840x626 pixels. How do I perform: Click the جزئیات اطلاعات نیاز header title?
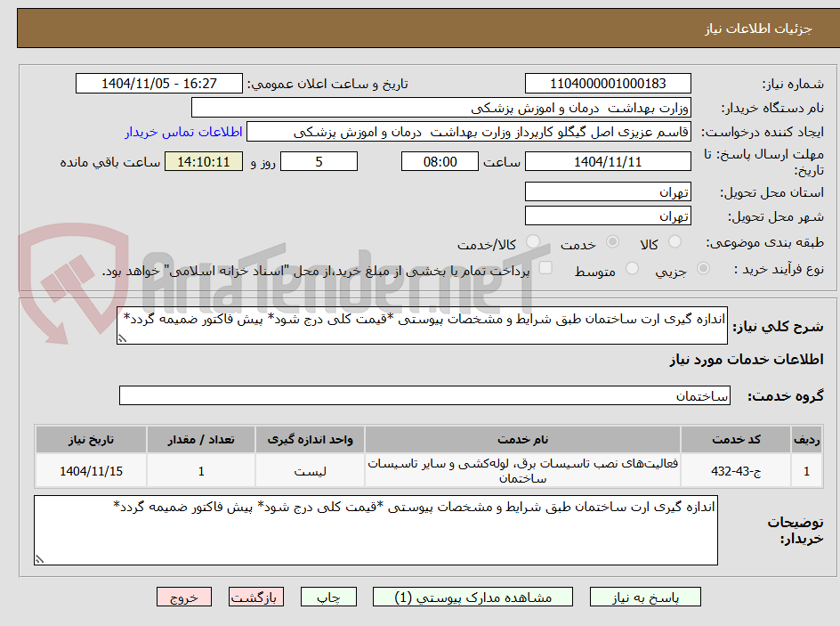coord(758,28)
